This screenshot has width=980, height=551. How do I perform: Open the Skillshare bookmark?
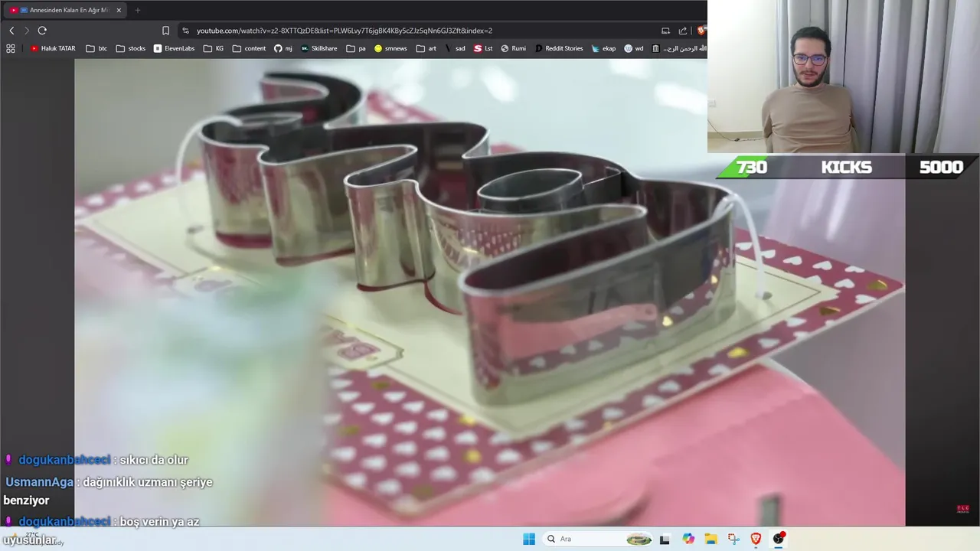coord(318,48)
